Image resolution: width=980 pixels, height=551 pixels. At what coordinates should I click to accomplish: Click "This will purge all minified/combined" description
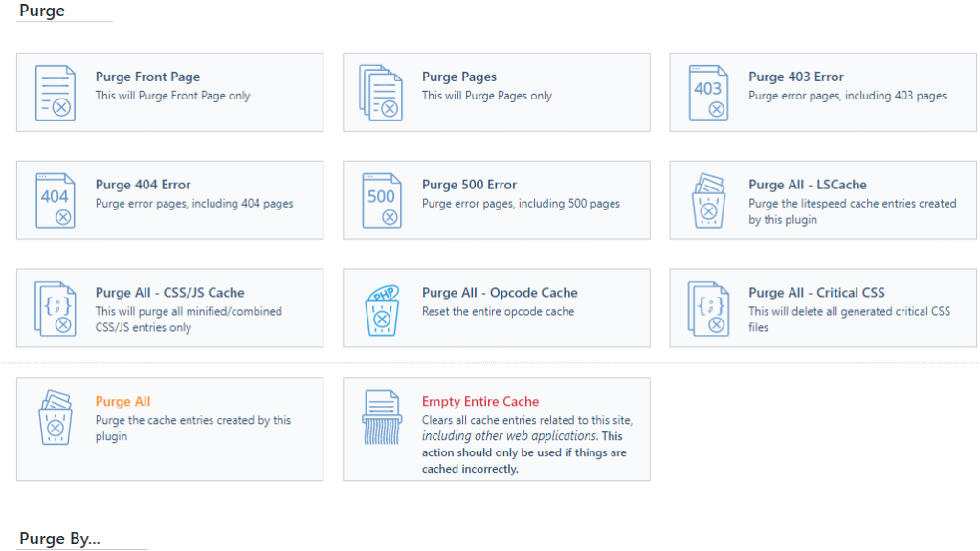189,320
